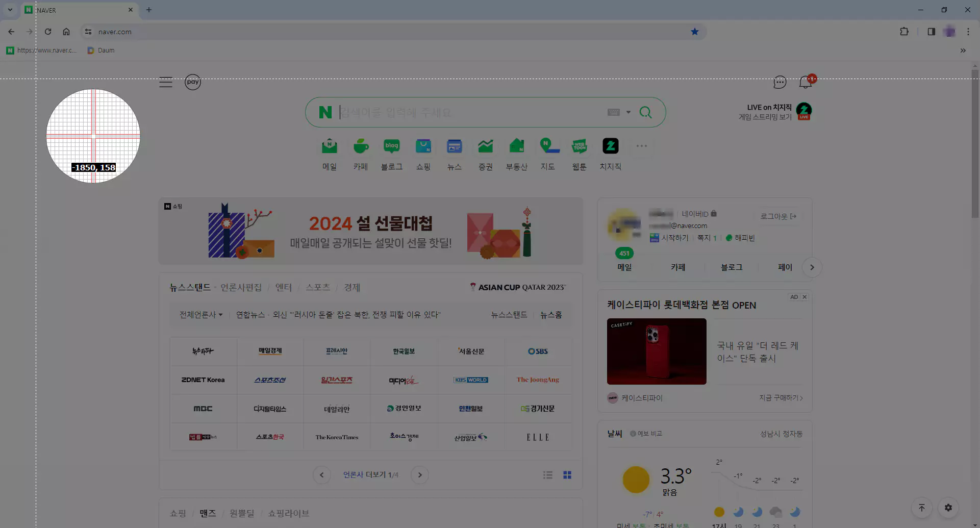Open the 블로그 tab in the profile box
This screenshot has width=980, height=528.
732,267
